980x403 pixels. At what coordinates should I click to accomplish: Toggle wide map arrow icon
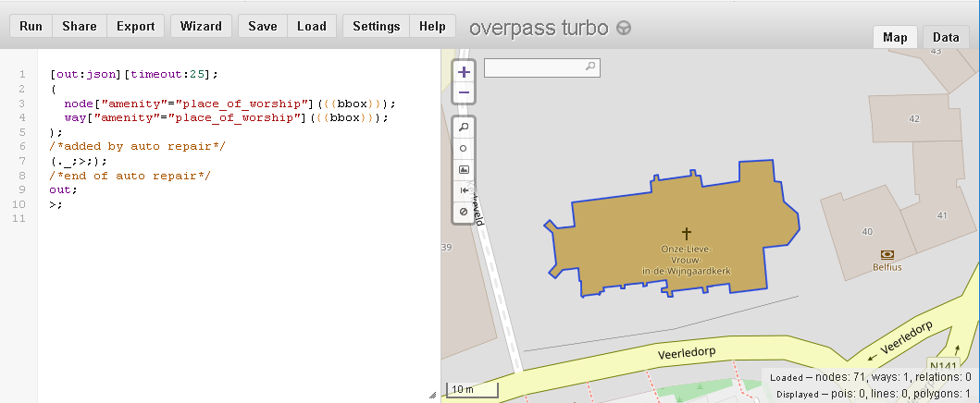(464, 190)
